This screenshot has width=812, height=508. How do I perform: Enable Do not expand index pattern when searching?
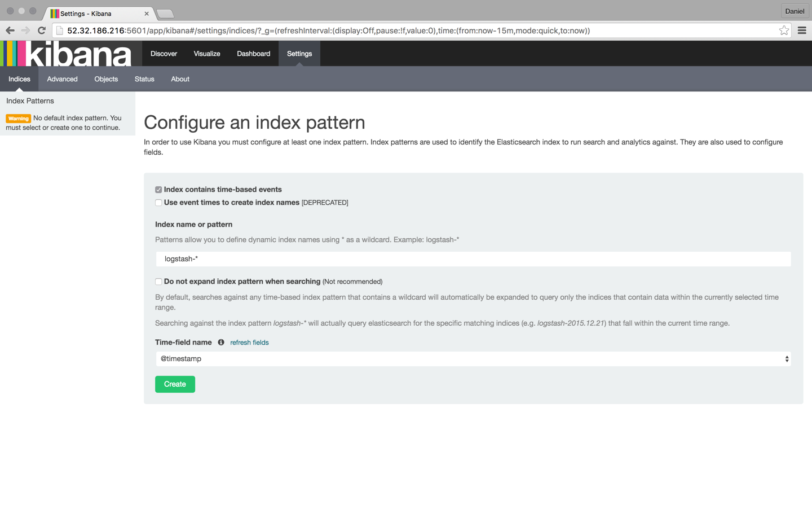click(158, 281)
